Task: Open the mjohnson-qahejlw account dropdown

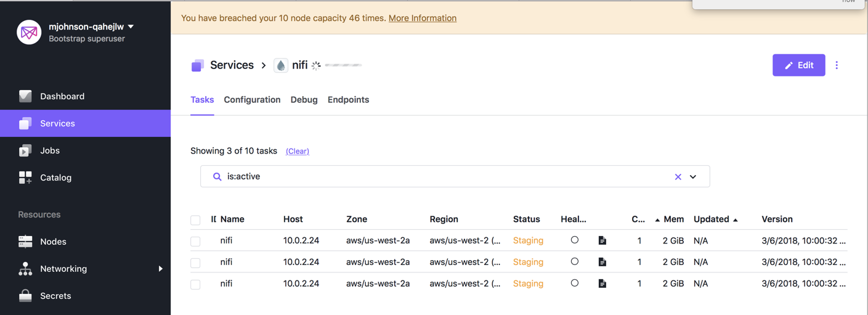Action: pyautogui.click(x=131, y=27)
